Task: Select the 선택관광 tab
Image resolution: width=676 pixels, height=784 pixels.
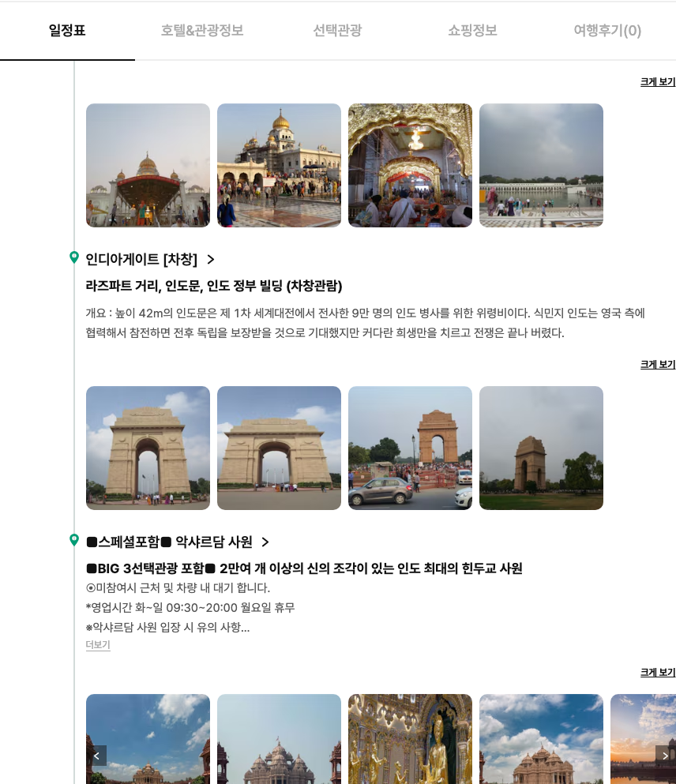Action: 337,31
